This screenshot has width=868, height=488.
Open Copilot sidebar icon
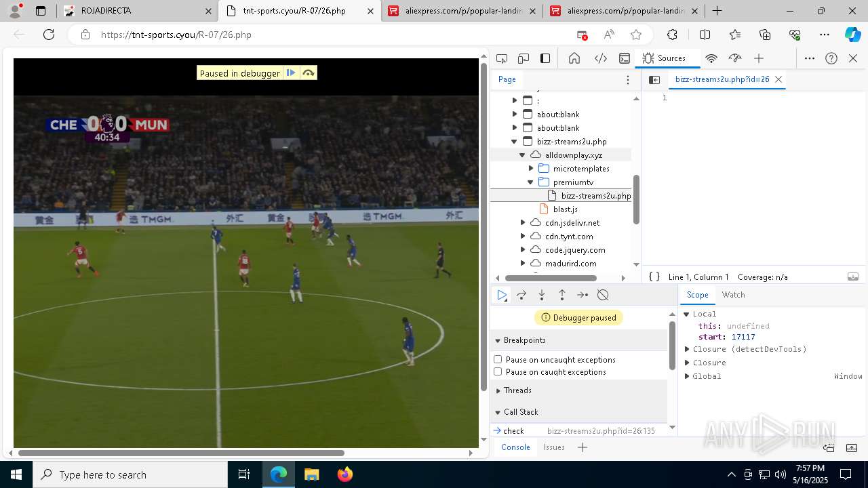coord(852,35)
